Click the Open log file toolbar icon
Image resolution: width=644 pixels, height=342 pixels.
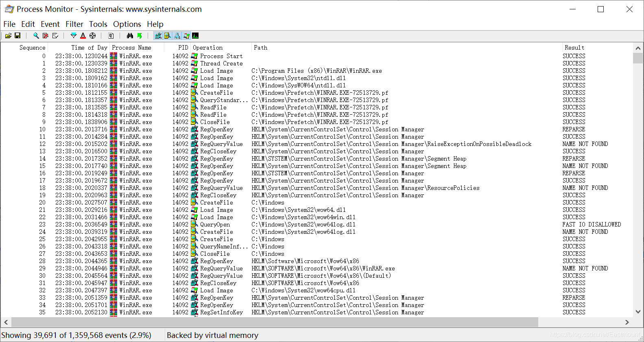[8, 36]
